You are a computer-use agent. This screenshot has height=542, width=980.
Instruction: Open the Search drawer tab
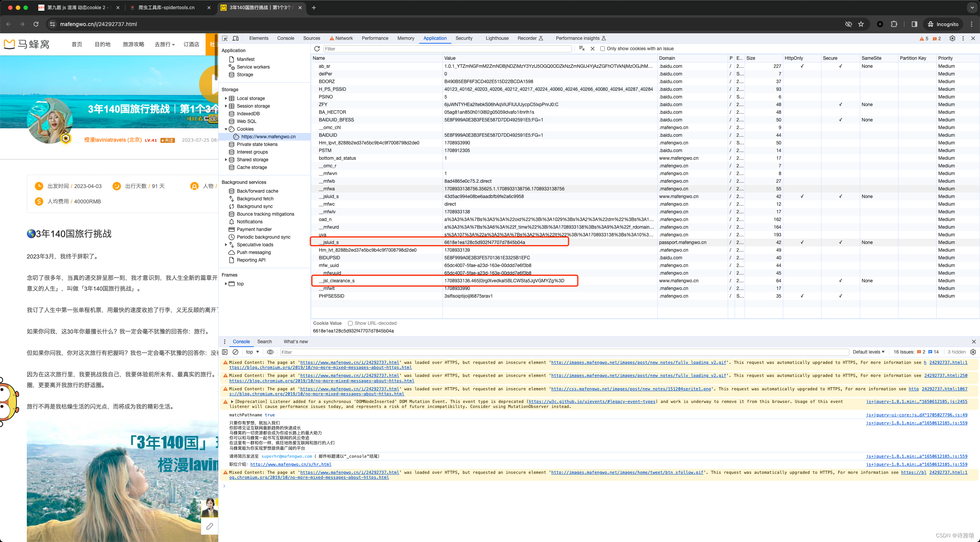[265, 342]
